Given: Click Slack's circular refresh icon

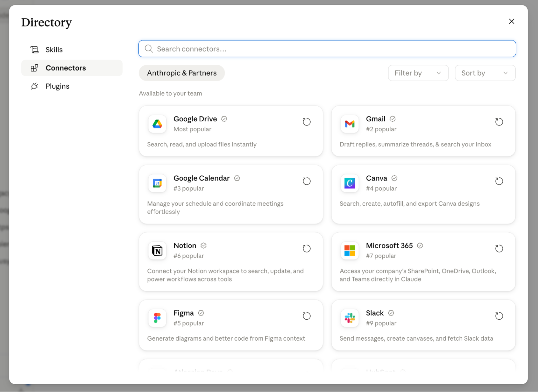Looking at the screenshot, I should pos(499,316).
